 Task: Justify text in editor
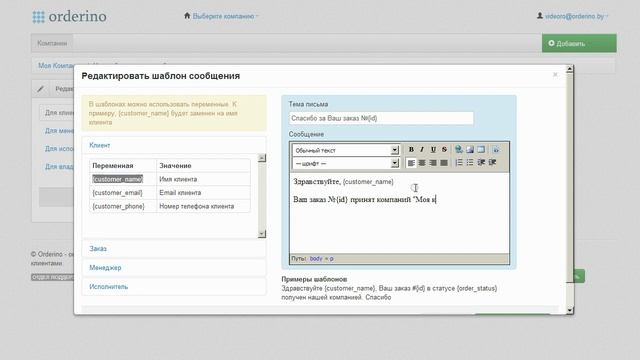click(444, 163)
